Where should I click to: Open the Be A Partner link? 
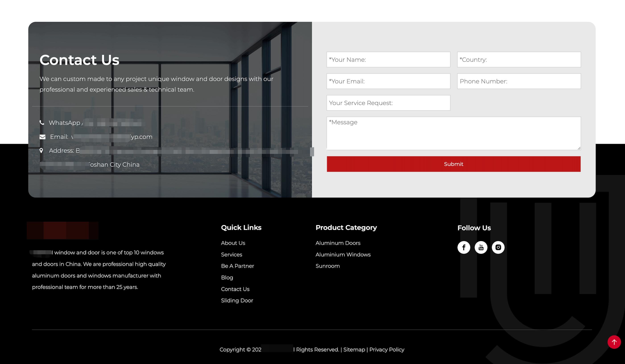(237, 266)
